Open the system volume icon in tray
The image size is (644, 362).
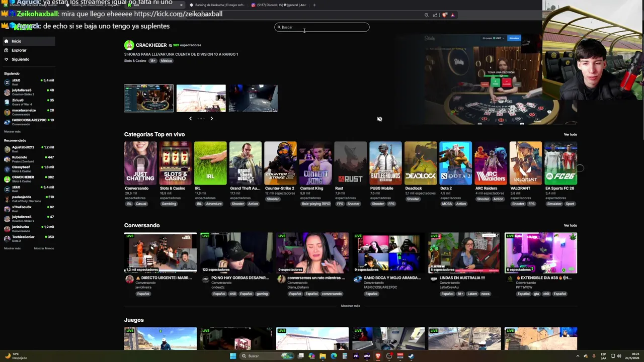[x=619, y=356]
